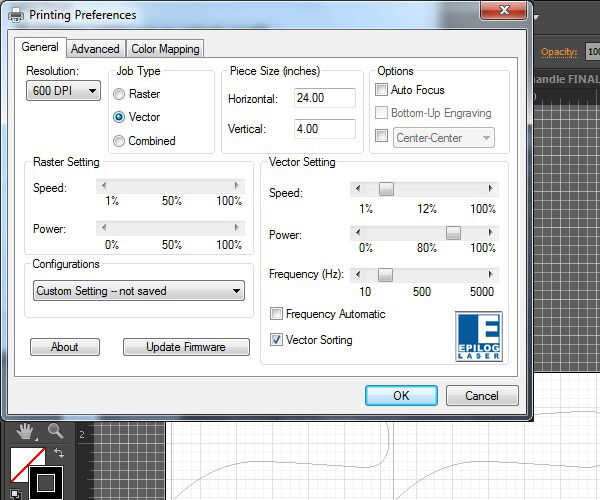
Task: Click the Vector Power "80%" value
Action: pos(427,248)
